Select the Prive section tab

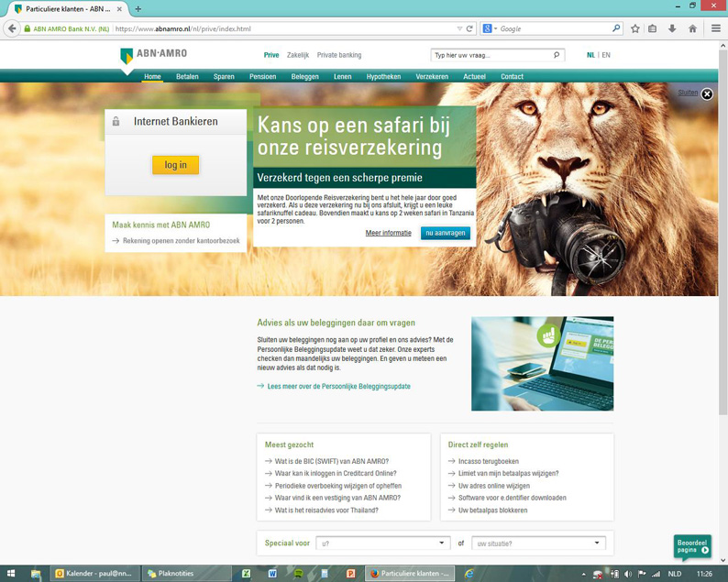271,55
